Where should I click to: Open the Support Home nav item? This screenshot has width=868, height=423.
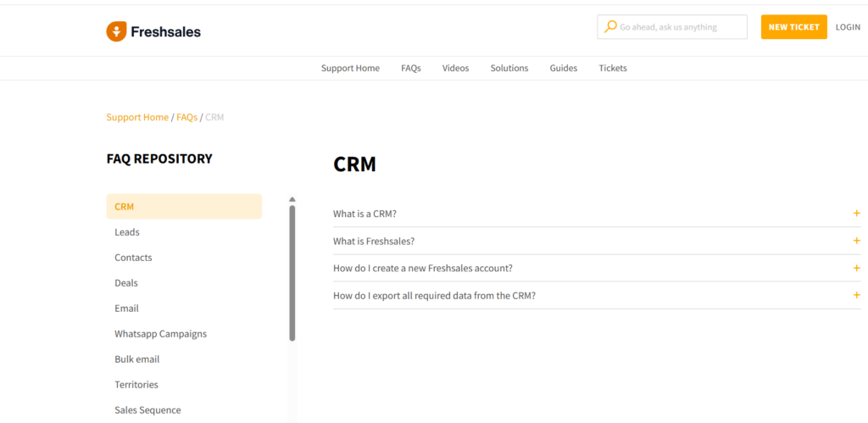pyautogui.click(x=350, y=68)
